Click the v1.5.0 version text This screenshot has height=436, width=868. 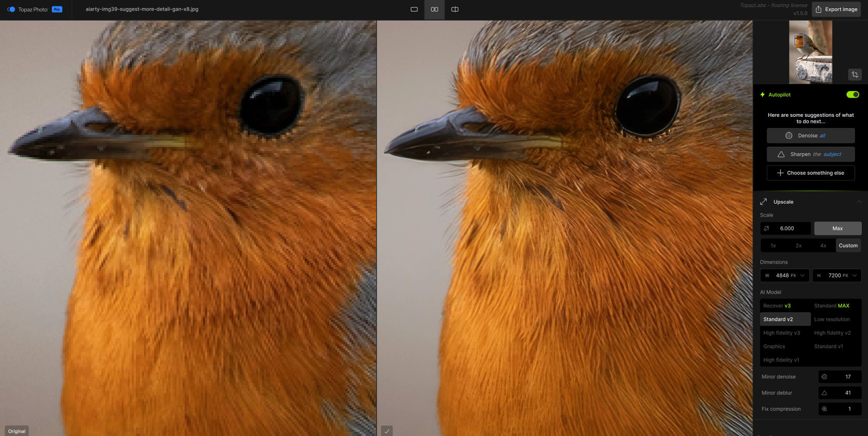click(x=800, y=13)
